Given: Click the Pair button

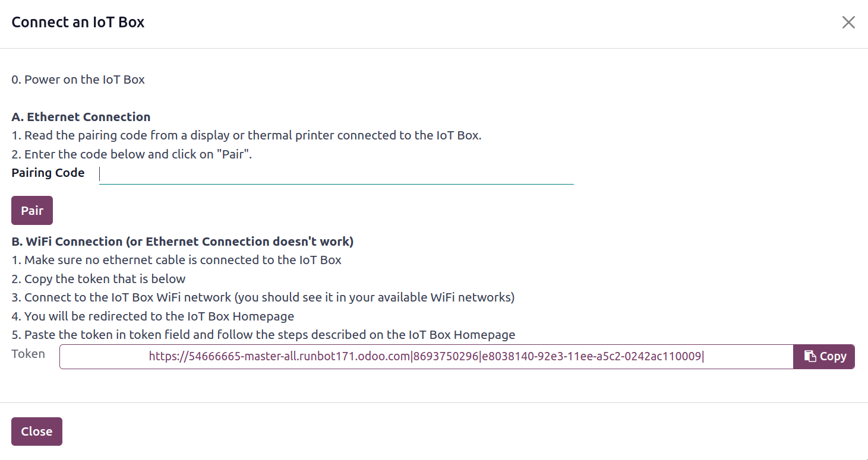Looking at the screenshot, I should pyautogui.click(x=32, y=211).
